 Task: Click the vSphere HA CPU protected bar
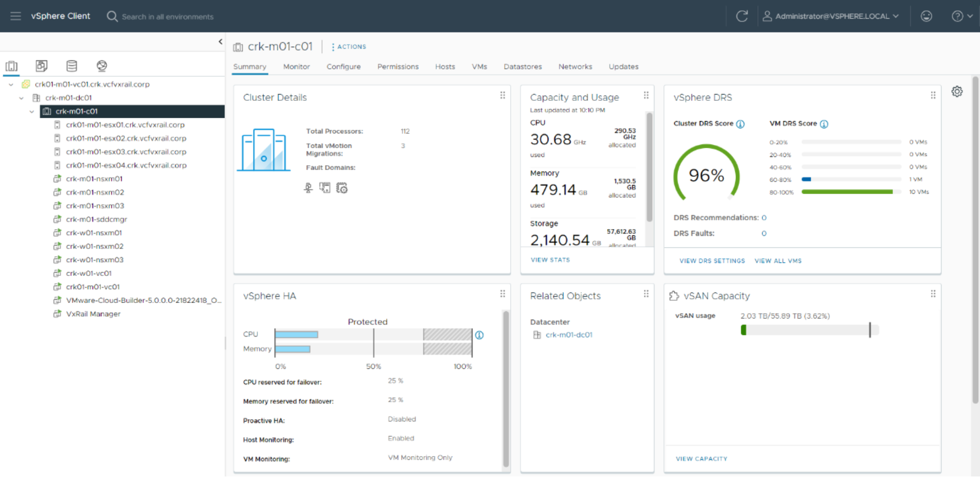pyautogui.click(x=373, y=334)
